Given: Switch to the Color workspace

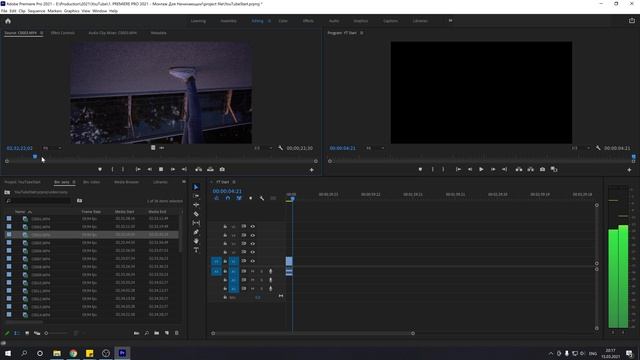Looking at the screenshot, I should 283,21.
